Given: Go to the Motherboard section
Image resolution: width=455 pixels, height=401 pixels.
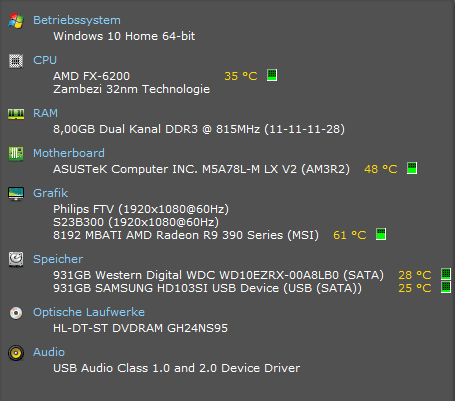Looking at the screenshot, I should coord(69,153).
